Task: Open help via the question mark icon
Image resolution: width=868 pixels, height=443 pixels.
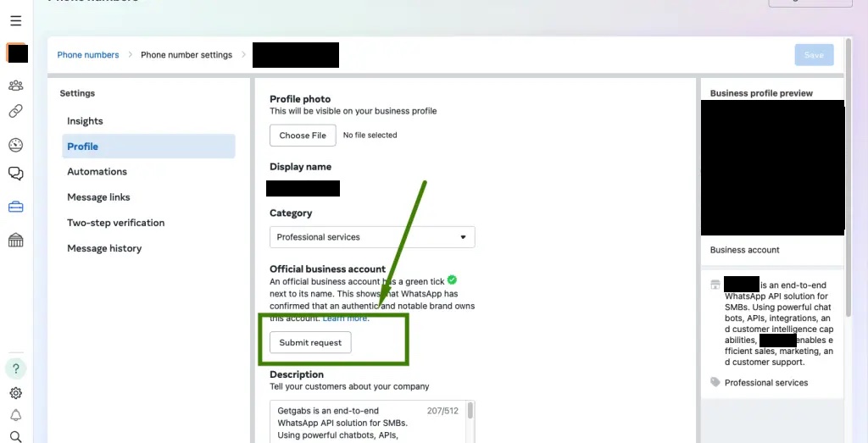Action: tap(16, 368)
